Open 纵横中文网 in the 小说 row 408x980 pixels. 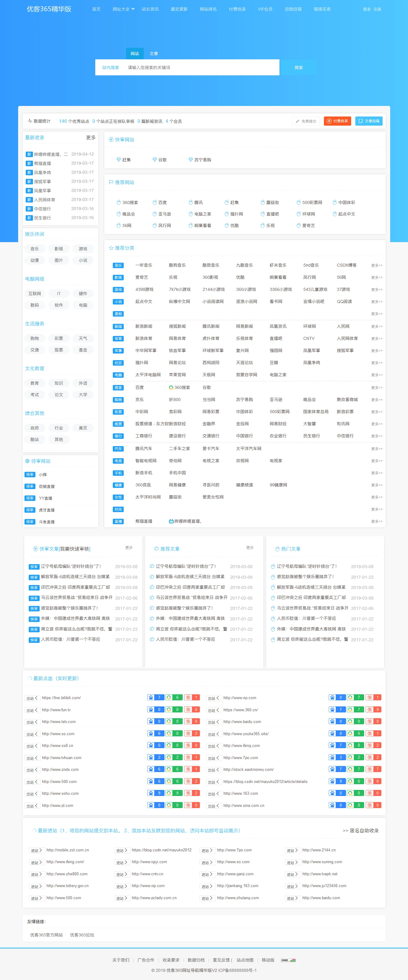[x=179, y=301]
